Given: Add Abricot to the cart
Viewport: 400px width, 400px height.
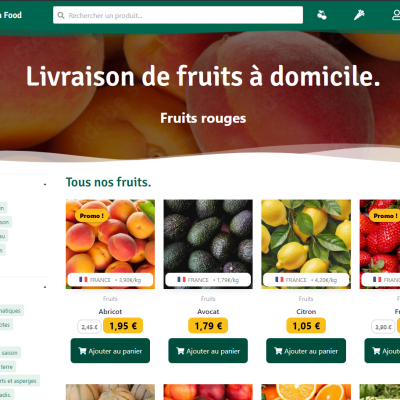Looking at the screenshot, I should point(110,351).
